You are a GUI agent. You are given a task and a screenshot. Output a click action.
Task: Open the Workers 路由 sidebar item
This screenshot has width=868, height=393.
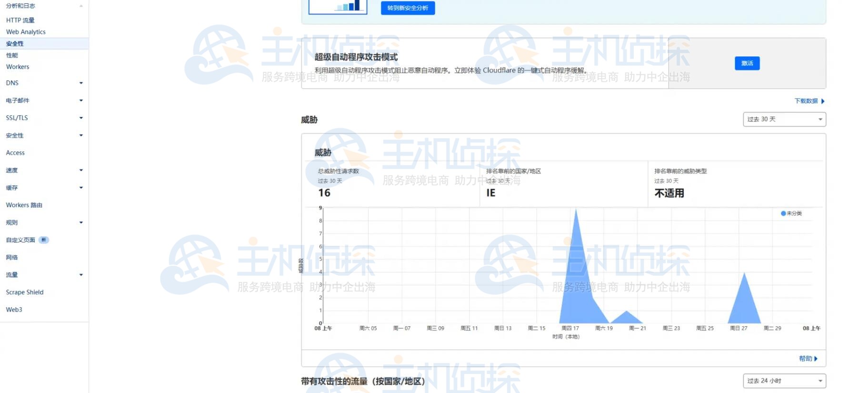[x=24, y=205]
